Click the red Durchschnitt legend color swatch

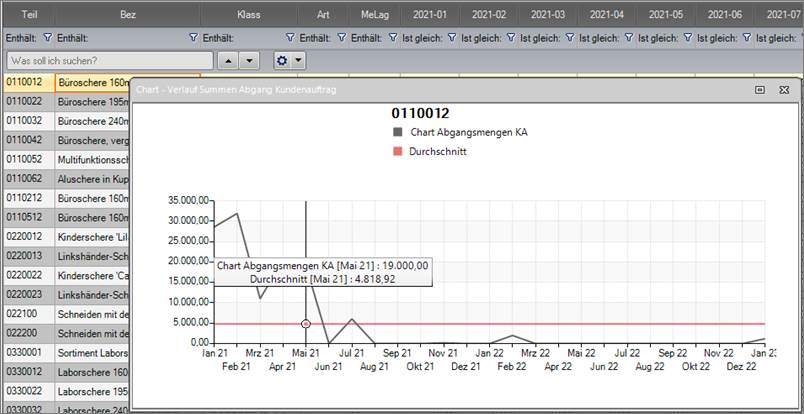click(397, 152)
